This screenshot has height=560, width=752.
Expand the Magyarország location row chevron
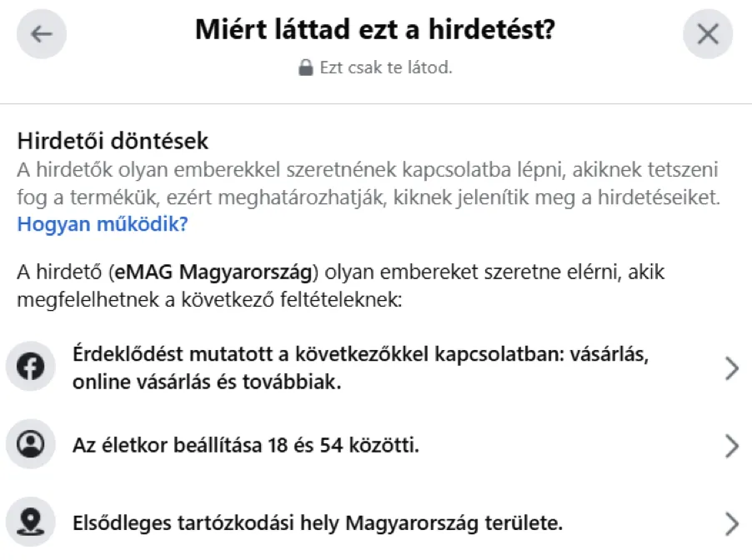(x=731, y=523)
